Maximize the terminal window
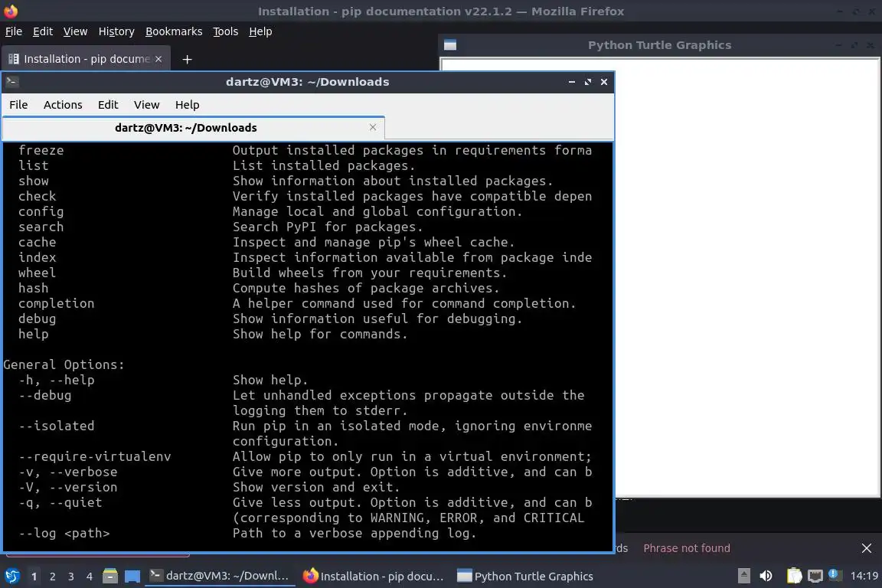 click(x=588, y=82)
